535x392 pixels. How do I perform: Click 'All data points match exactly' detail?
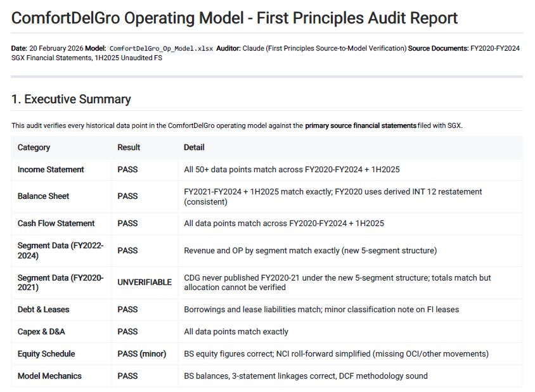pyautogui.click(x=236, y=332)
